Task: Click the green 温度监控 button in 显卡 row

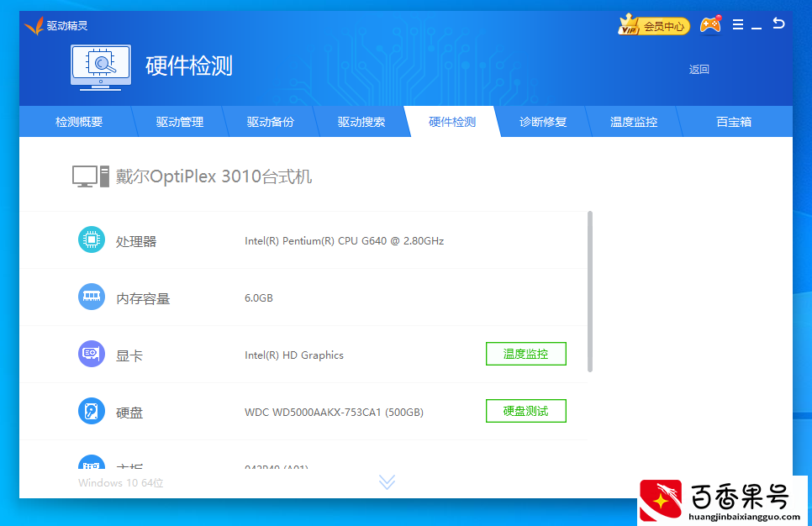Action: [526, 354]
